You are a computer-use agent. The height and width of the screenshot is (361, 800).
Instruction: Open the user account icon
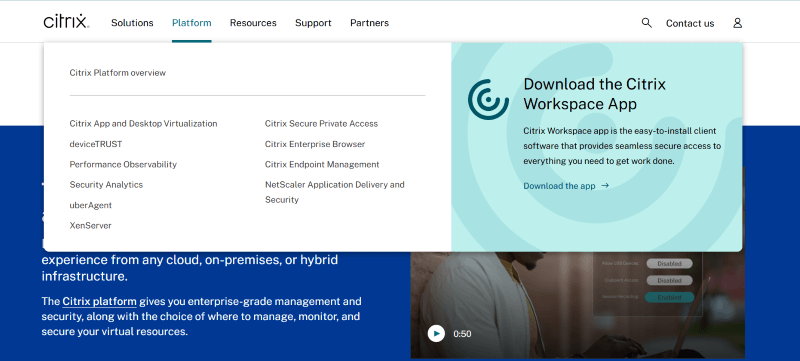737,23
